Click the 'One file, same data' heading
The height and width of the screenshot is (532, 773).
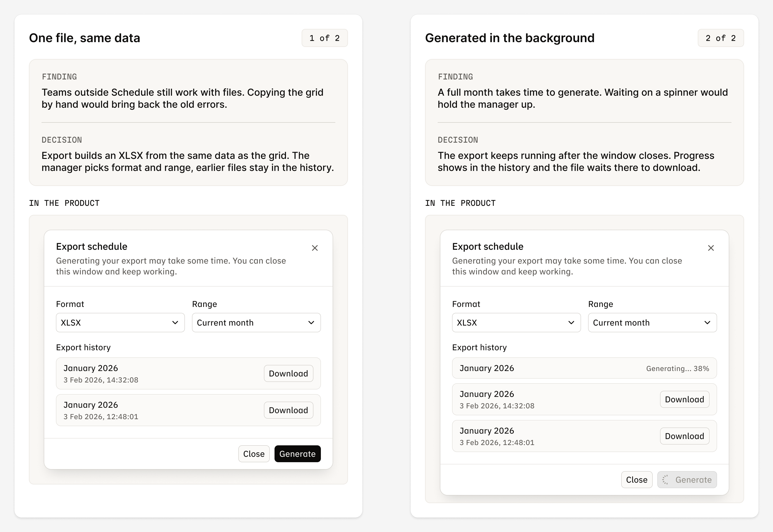click(84, 38)
